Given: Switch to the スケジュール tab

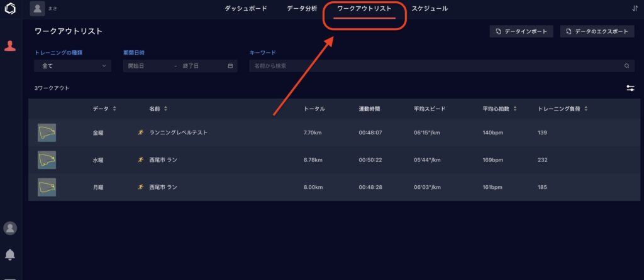Looking at the screenshot, I should tap(430, 9).
